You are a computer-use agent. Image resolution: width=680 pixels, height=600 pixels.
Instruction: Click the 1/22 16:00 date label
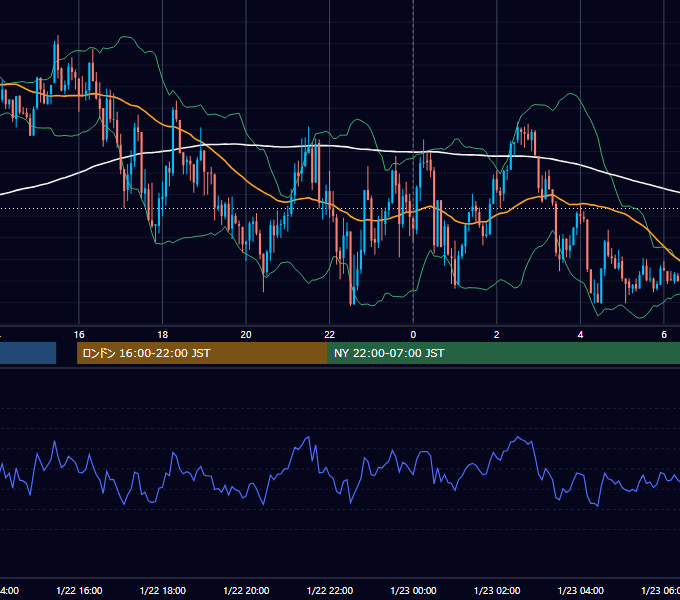(x=79, y=590)
